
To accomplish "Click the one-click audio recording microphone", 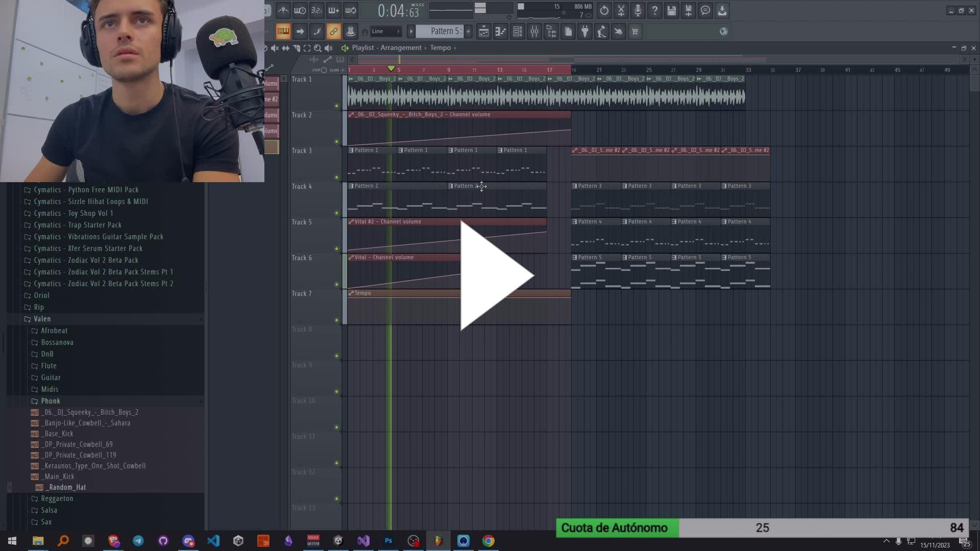I will point(638,10).
